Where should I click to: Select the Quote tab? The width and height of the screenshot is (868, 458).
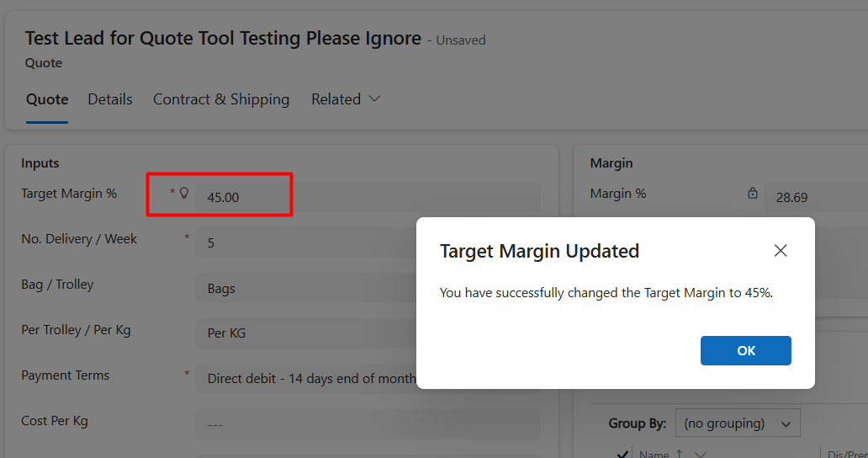(x=47, y=99)
